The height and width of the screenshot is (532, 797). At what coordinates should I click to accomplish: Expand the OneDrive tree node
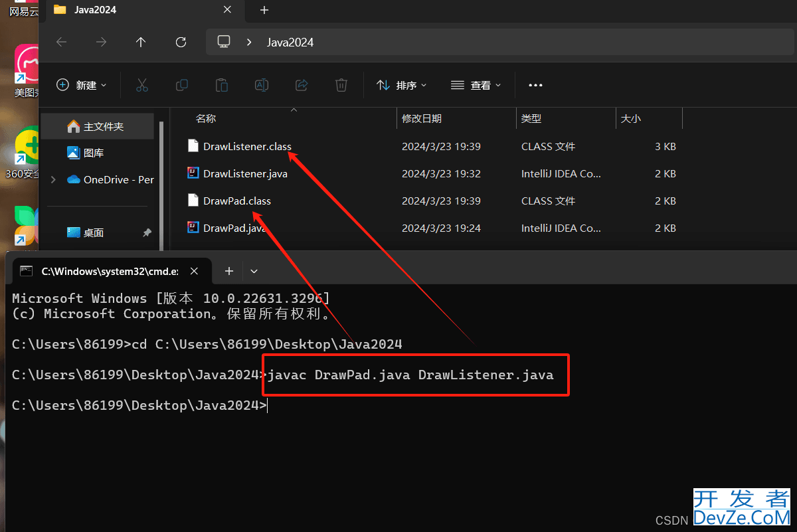pyautogui.click(x=53, y=179)
